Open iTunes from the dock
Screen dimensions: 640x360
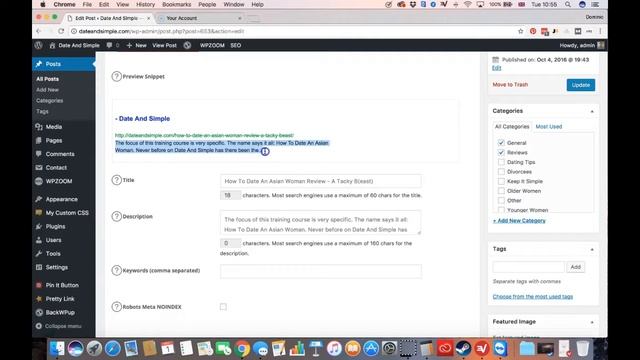pos(334,349)
